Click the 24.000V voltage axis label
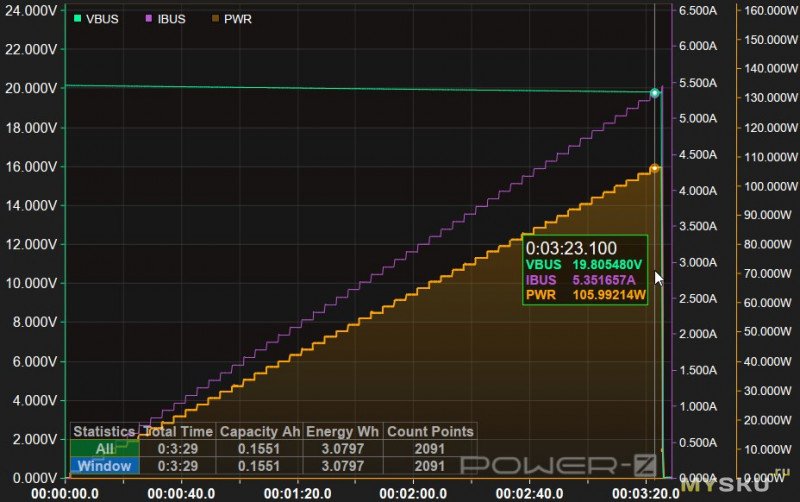 click(31, 11)
